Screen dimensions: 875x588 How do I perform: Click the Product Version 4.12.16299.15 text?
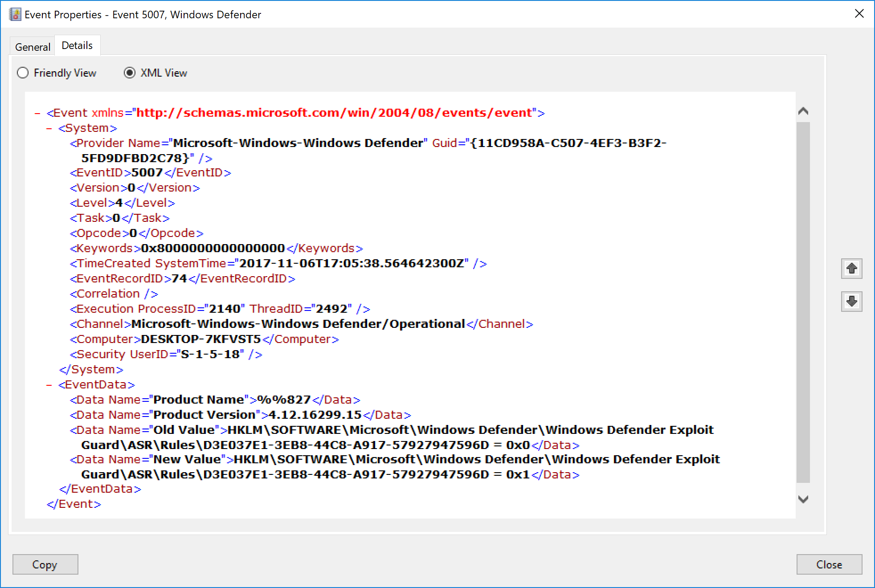coord(315,415)
